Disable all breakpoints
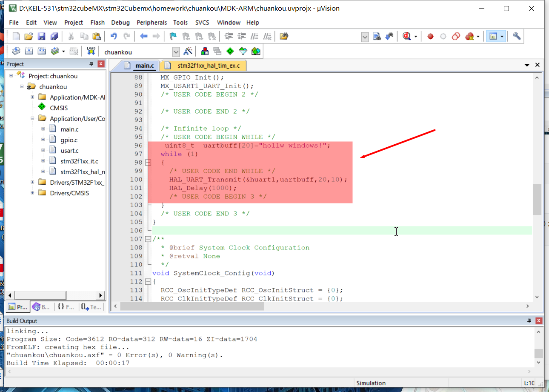The height and width of the screenshot is (392, 549). (x=456, y=36)
